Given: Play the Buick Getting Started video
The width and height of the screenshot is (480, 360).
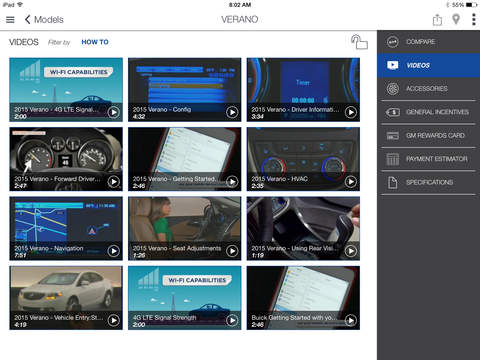Looking at the screenshot, I should coord(351,320).
